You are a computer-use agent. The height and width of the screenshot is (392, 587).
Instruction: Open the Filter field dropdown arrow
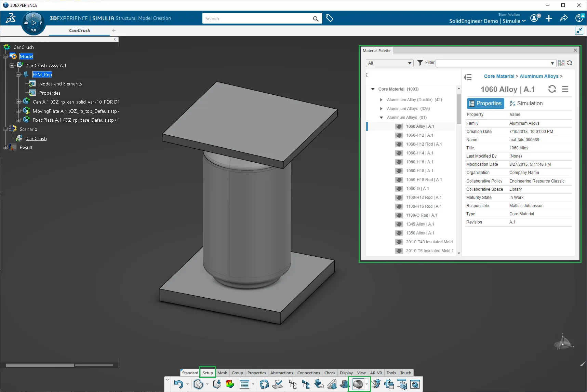(552, 63)
